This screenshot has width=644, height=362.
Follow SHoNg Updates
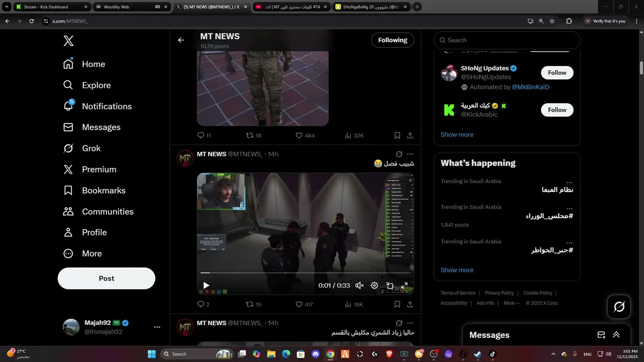[557, 73]
